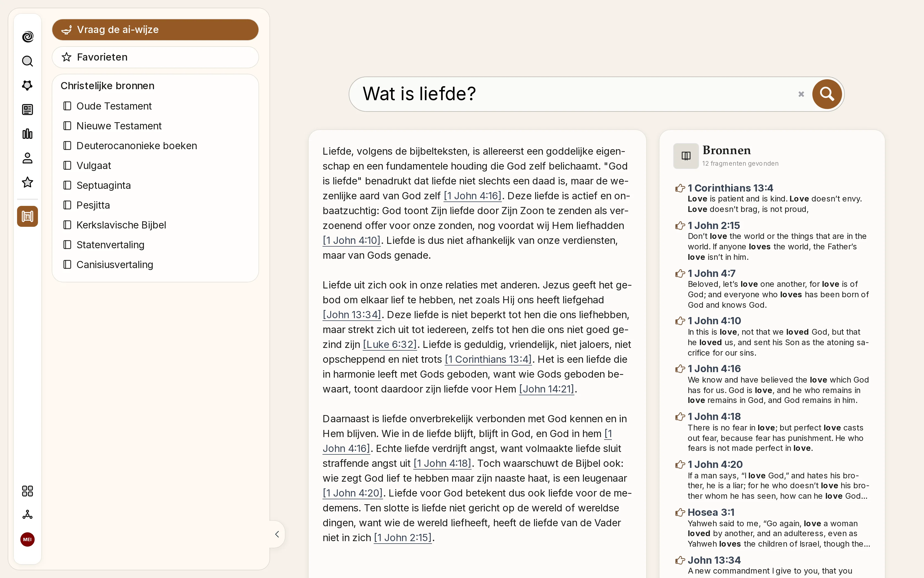
Task: Open source heading 1 John 2:15
Action: tap(714, 225)
